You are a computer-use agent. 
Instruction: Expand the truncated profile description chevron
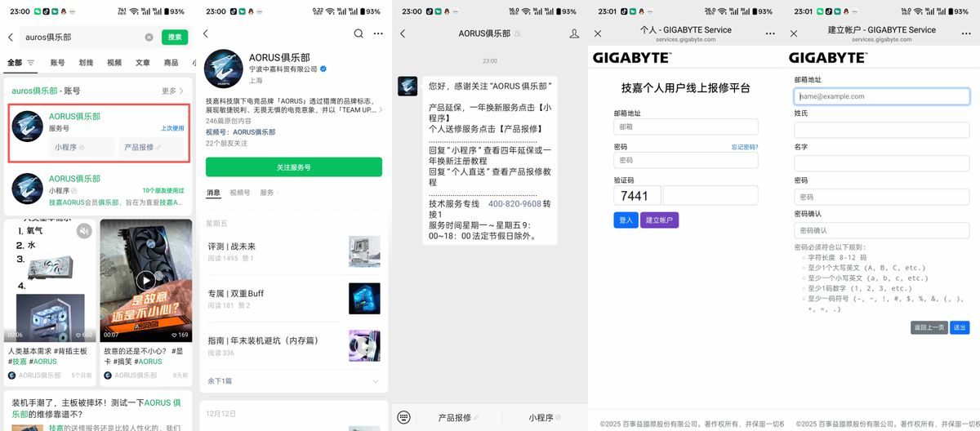pyautogui.click(x=380, y=109)
